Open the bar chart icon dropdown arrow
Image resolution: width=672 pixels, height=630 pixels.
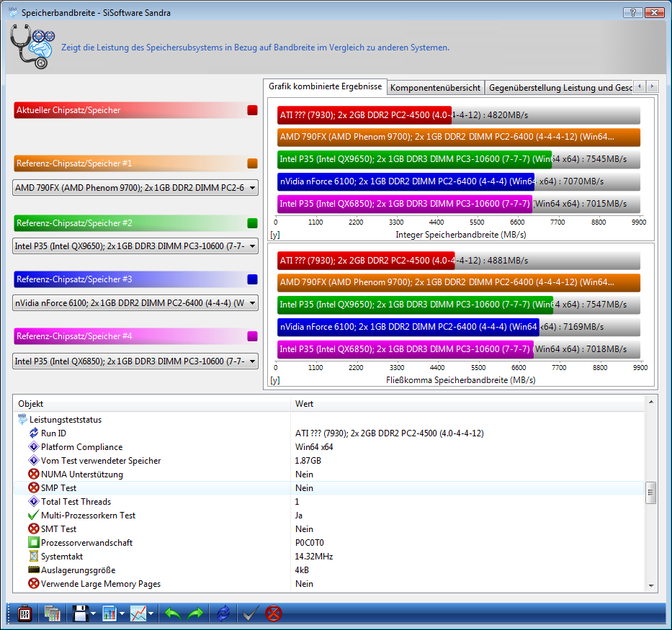pos(122,613)
